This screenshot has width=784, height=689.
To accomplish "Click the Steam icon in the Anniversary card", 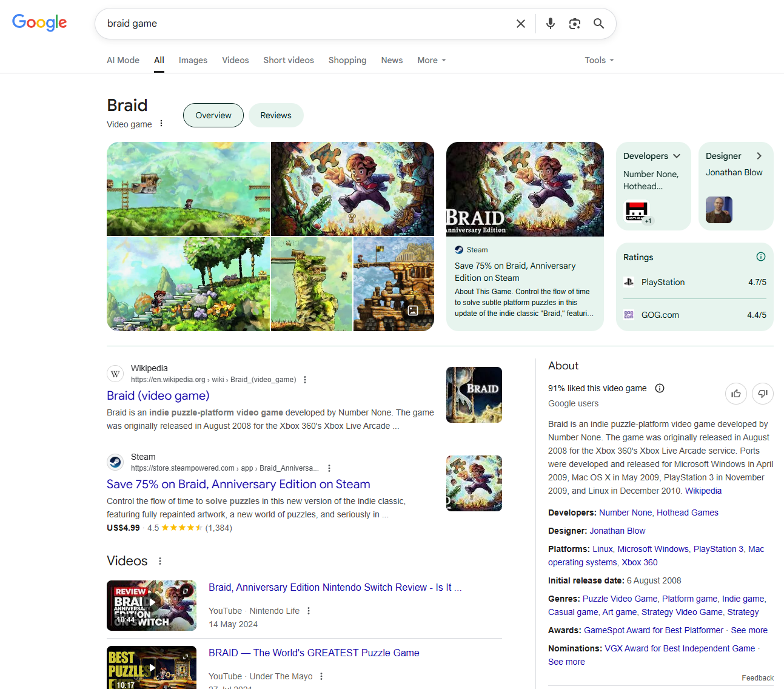I will 459,250.
